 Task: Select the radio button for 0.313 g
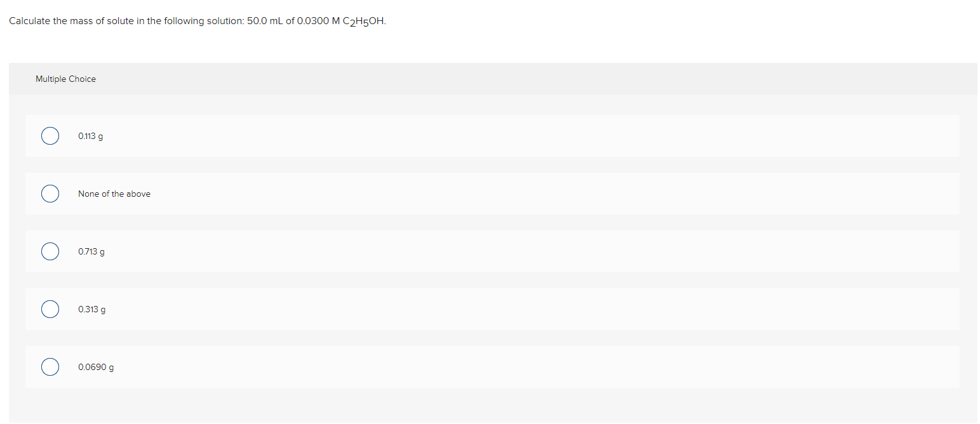50,309
